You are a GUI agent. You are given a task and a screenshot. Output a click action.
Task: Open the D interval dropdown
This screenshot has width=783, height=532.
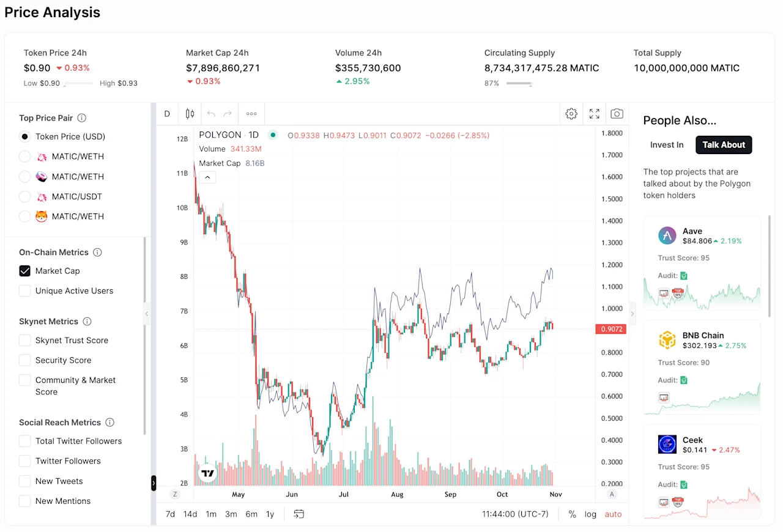pos(167,114)
